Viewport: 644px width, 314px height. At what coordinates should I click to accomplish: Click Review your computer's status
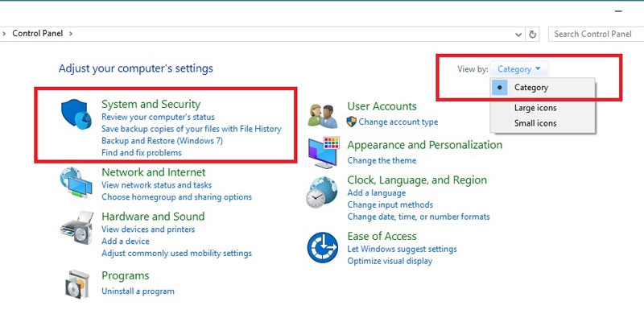158,117
